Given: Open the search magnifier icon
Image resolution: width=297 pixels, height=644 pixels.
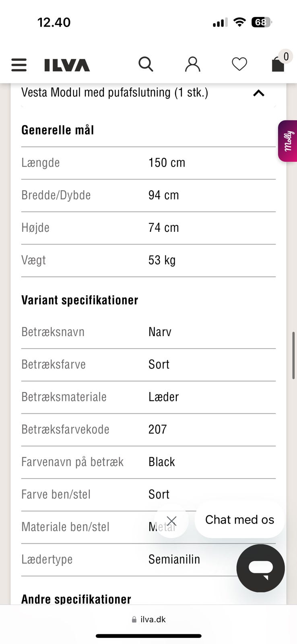Looking at the screenshot, I should click(x=146, y=64).
